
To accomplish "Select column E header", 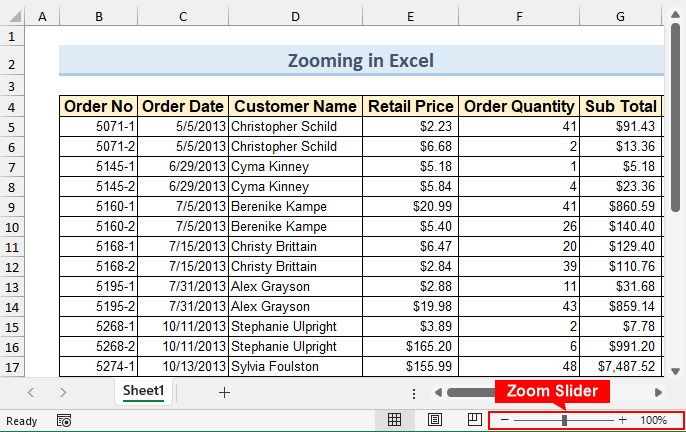I will [x=410, y=17].
